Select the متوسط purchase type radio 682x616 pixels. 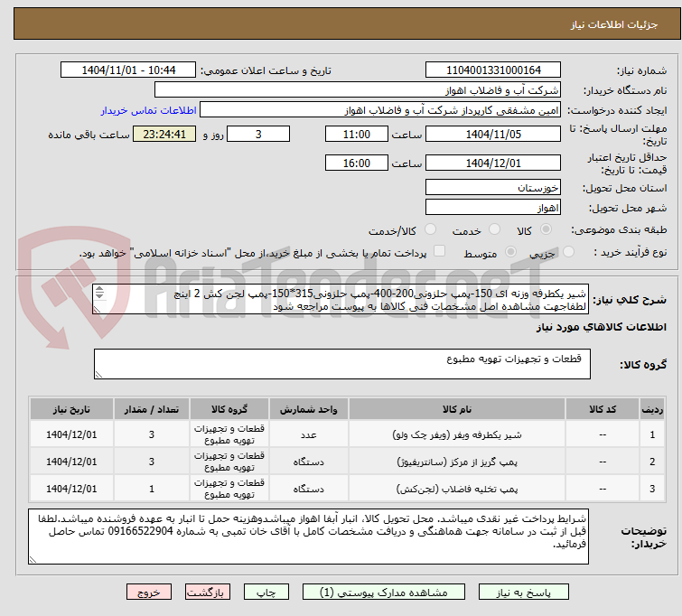click(510, 252)
